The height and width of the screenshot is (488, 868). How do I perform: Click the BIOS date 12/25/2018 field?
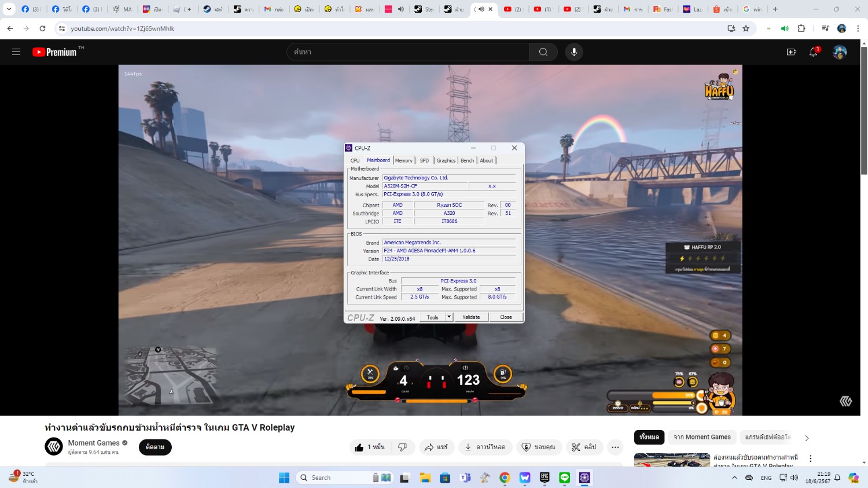point(449,259)
